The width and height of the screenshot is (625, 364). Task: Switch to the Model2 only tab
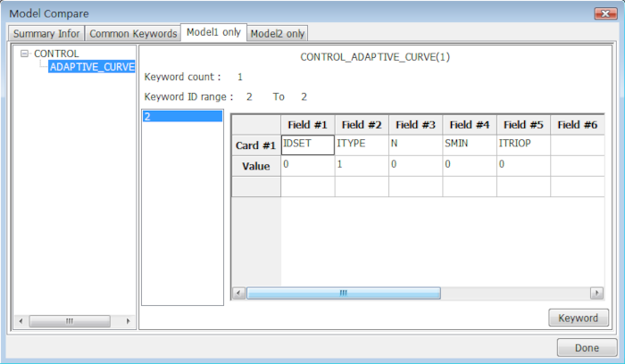click(x=278, y=33)
